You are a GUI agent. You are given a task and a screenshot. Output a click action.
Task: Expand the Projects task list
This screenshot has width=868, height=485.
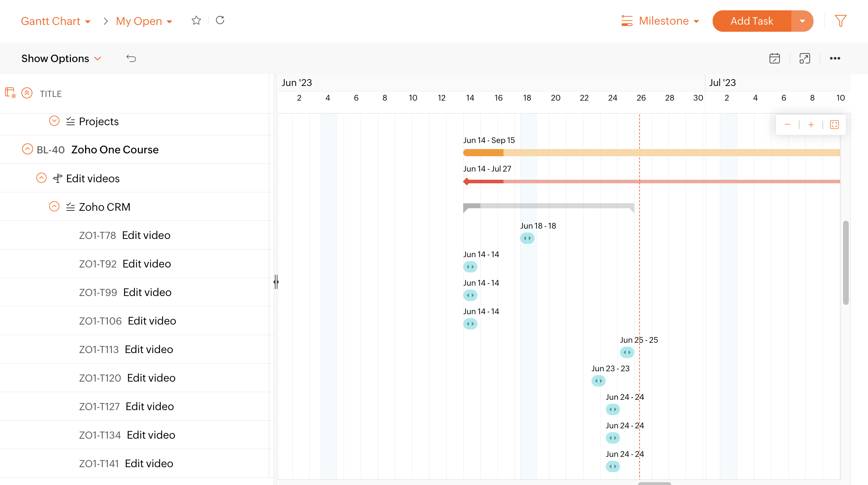(54, 121)
